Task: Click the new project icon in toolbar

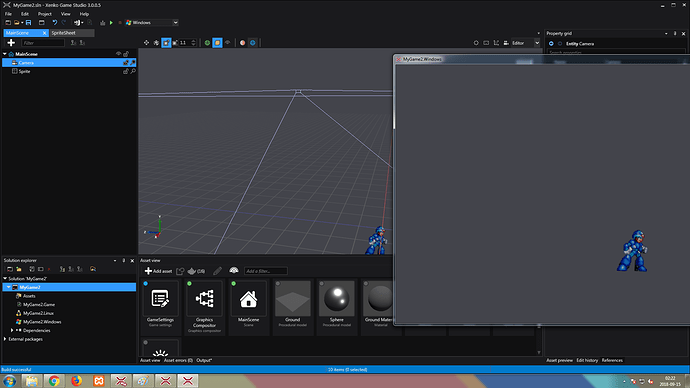Action: coord(8,22)
